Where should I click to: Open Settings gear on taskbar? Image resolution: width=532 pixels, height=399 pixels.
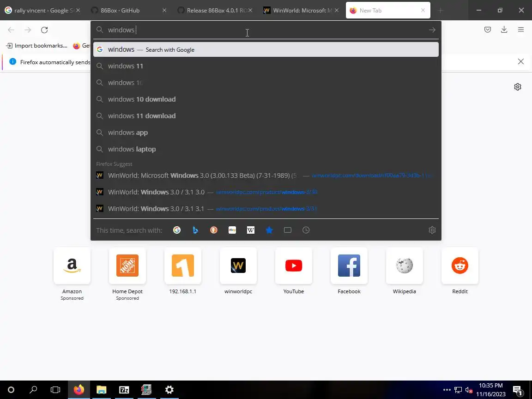[x=169, y=390]
